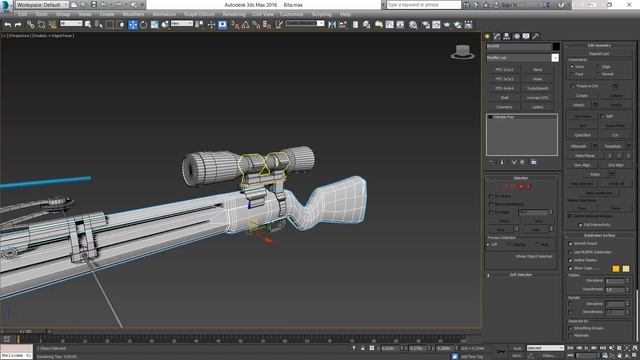
Task: Open the selection filter dropdown
Action: pyautogui.click(x=71, y=24)
